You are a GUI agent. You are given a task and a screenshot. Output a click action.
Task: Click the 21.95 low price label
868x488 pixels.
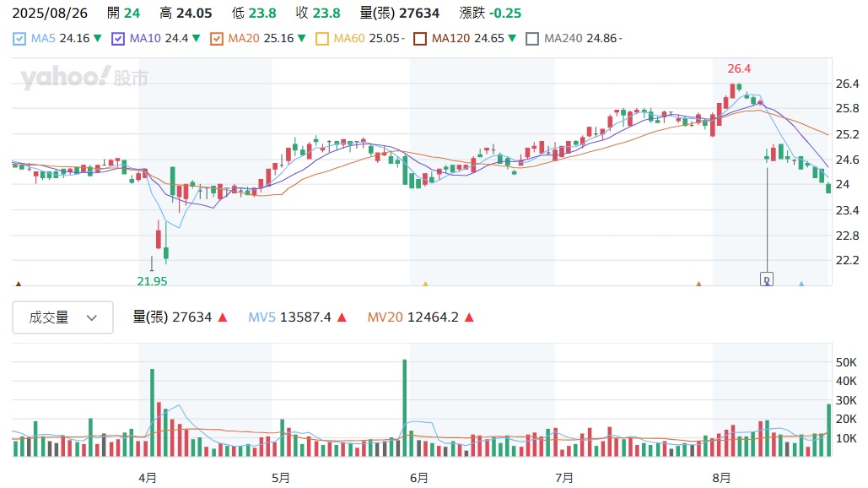[152, 280]
